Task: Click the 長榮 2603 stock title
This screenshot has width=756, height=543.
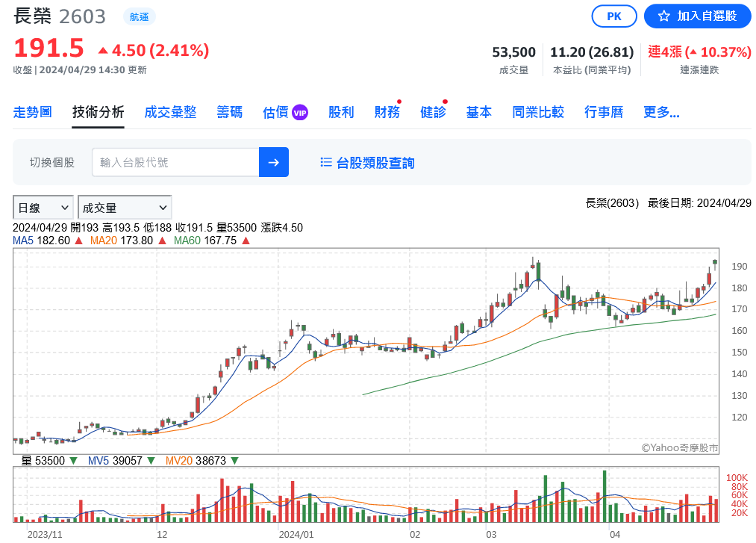Action: coord(59,16)
